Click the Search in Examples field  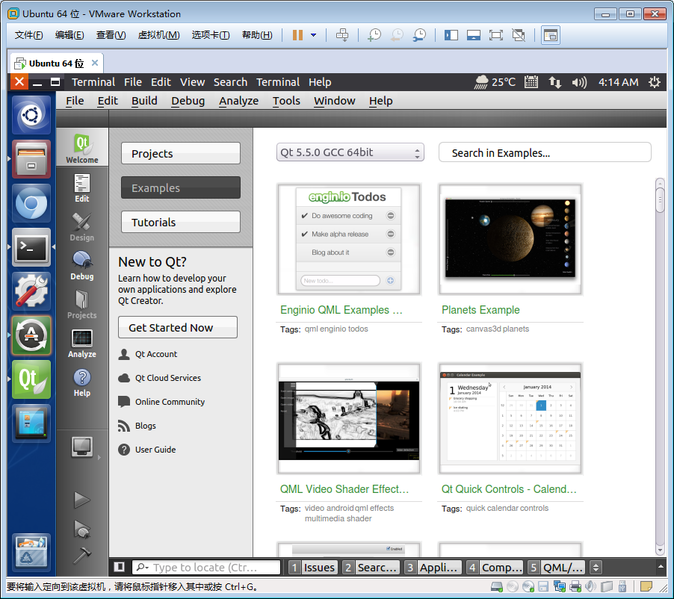(x=544, y=152)
